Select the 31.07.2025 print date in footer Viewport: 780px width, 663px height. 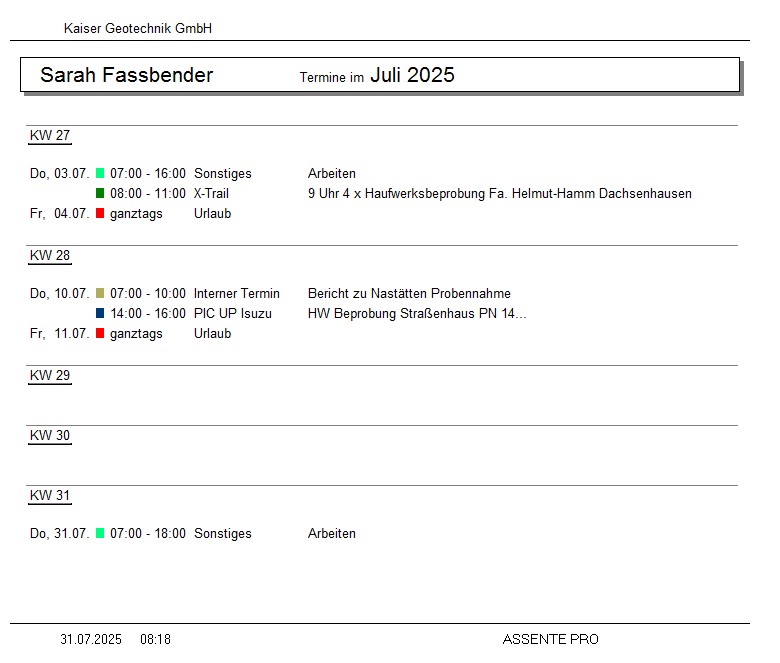tap(91, 640)
